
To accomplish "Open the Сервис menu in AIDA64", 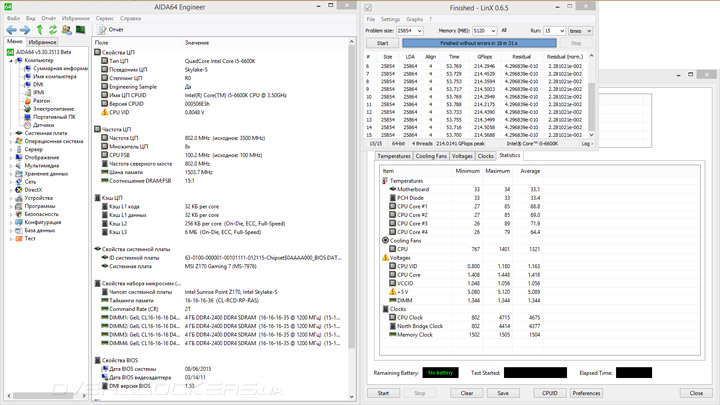I will pyautogui.click(x=105, y=18).
